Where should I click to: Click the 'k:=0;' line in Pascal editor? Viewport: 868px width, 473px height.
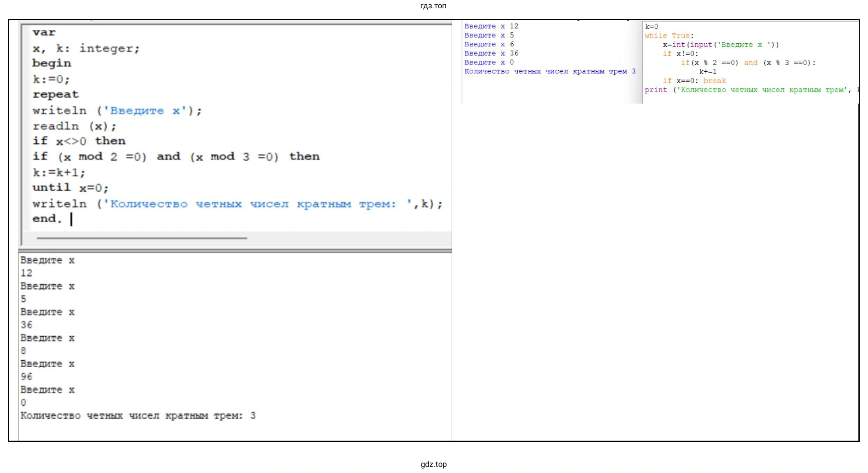(x=51, y=79)
